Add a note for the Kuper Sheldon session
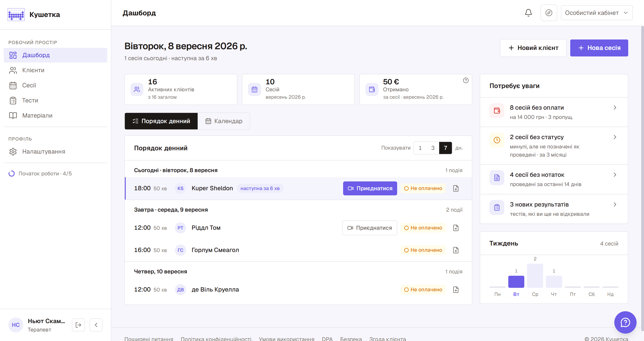Viewport: 644px width, 341px height. (x=456, y=188)
